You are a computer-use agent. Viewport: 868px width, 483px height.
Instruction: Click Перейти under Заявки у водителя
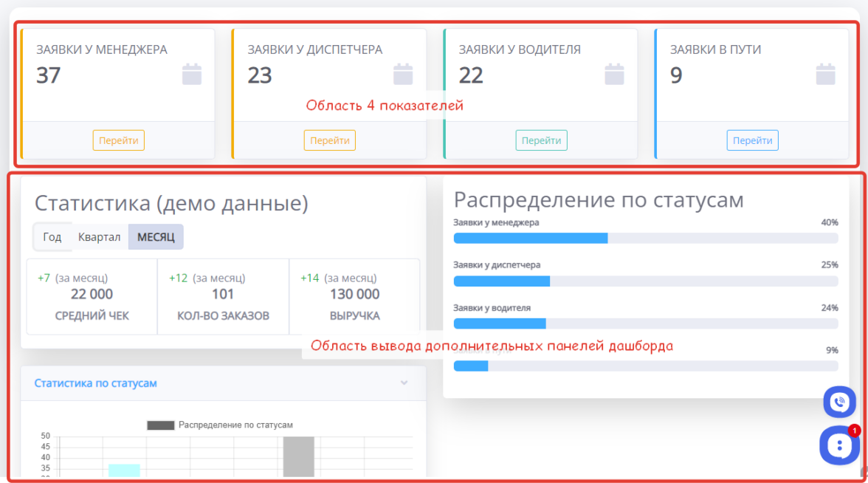pyautogui.click(x=542, y=140)
